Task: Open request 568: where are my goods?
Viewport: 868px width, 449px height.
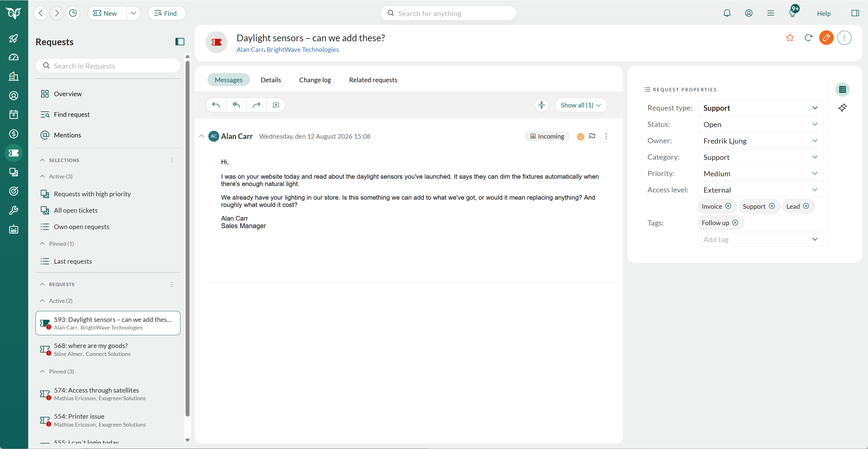Action: pyautogui.click(x=108, y=349)
